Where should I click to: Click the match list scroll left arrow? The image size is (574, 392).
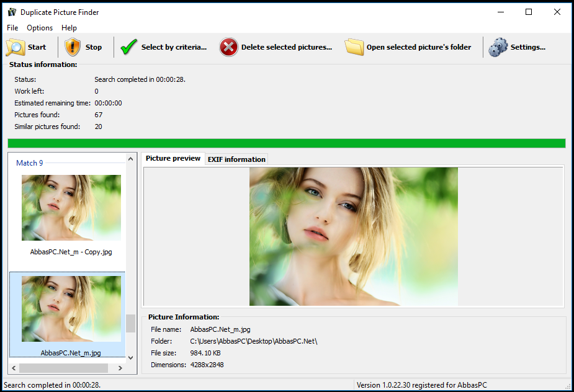click(x=14, y=368)
